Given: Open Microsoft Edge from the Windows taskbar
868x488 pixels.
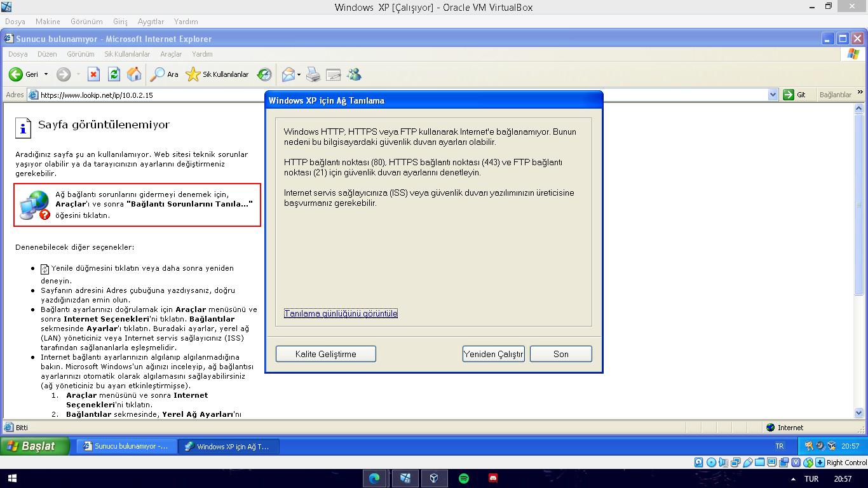Looking at the screenshot, I should point(374,478).
